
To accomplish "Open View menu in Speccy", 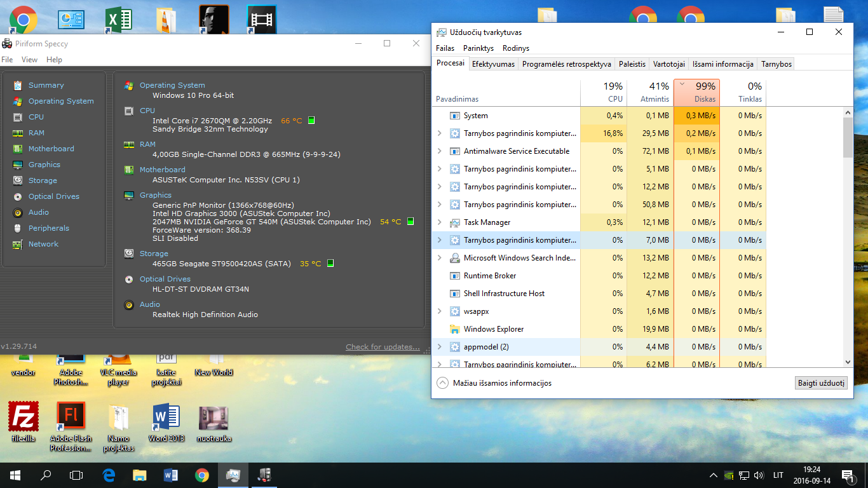I will coord(29,60).
